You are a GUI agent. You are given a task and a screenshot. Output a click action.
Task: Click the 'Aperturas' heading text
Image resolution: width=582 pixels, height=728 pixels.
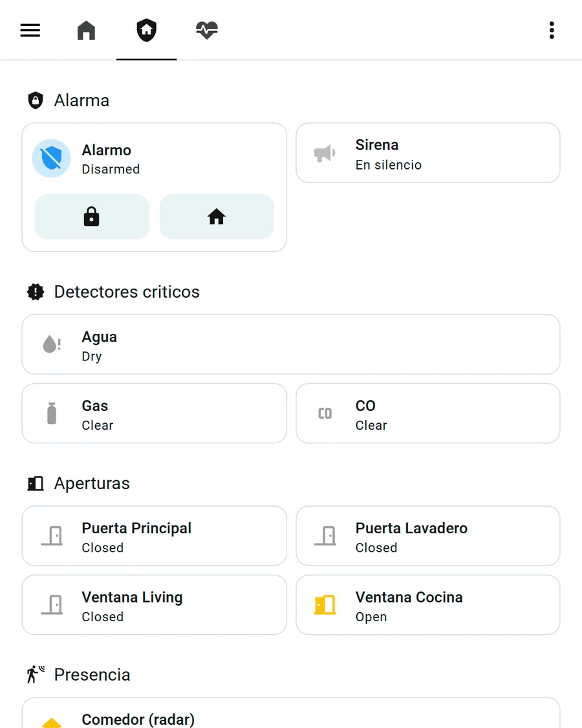pyautogui.click(x=92, y=483)
